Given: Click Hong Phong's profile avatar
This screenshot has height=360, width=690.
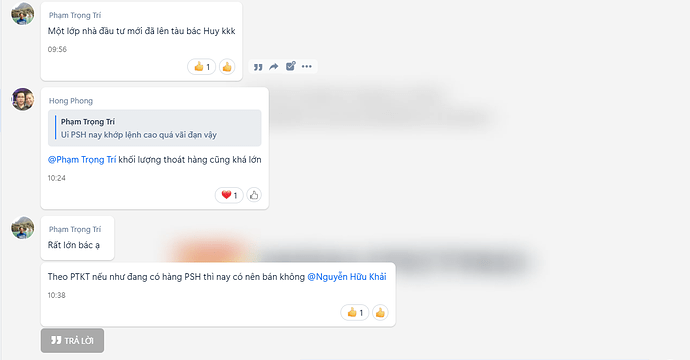Looking at the screenshot, I should (22, 99).
